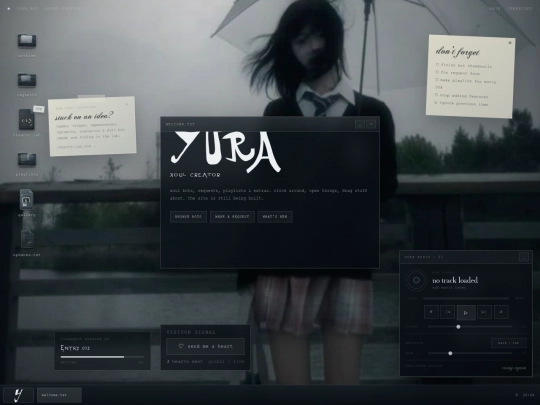Screen dimensions: 540x405
Task: Close the 'stuck on an idea?' note
Action: coord(126,104)
